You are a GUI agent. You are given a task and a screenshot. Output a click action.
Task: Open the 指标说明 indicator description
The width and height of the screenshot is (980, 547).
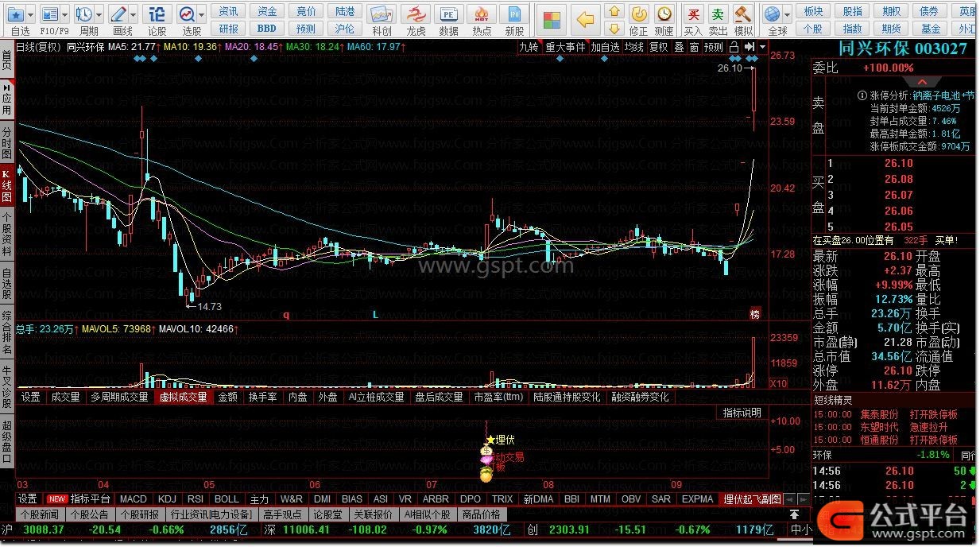(742, 413)
